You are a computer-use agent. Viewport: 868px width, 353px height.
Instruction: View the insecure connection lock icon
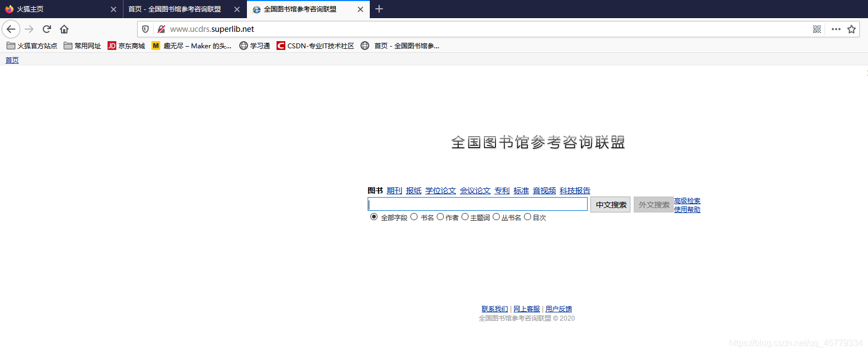click(161, 29)
